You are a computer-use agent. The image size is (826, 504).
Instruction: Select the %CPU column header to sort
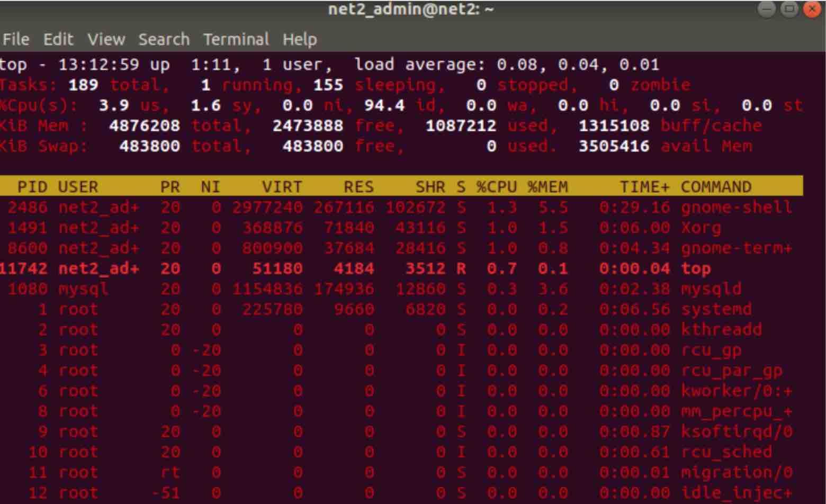[498, 186]
